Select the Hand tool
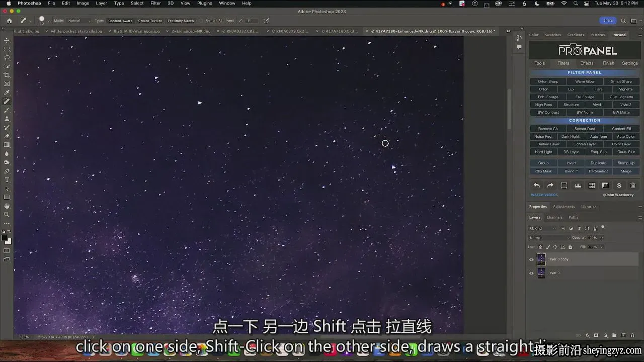 pyautogui.click(x=7, y=206)
